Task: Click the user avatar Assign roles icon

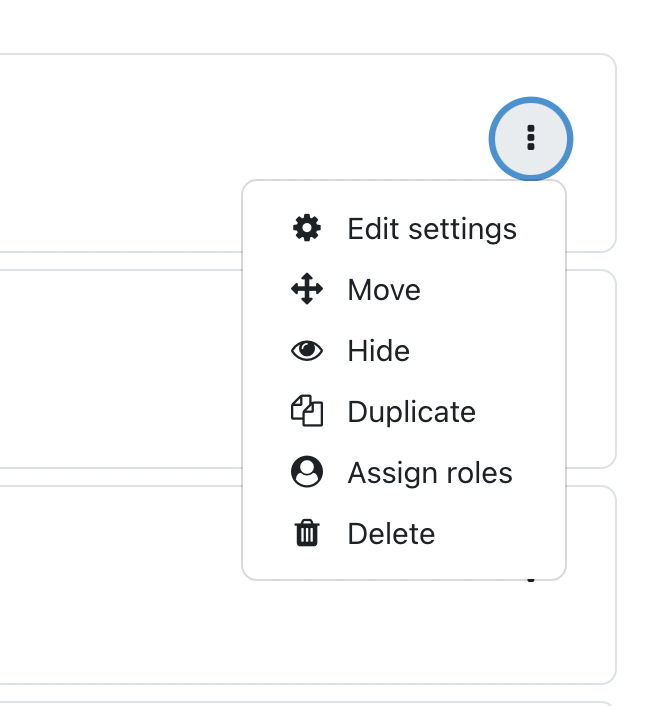Action: tap(307, 472)
